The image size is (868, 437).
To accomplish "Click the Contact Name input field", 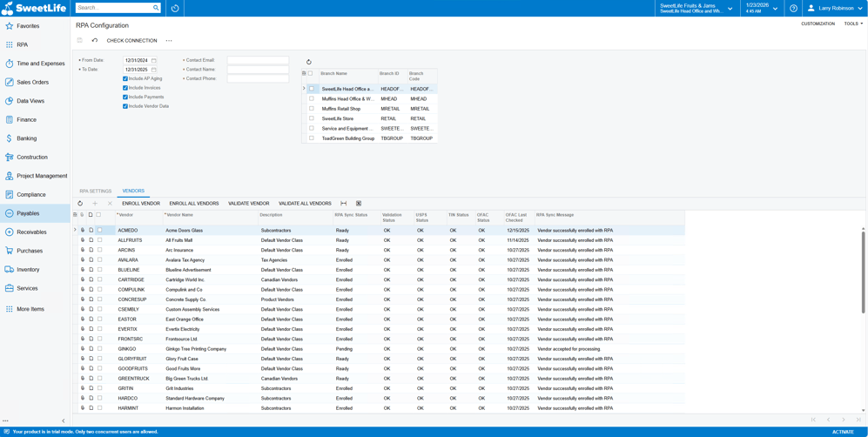I will point(258,70).
